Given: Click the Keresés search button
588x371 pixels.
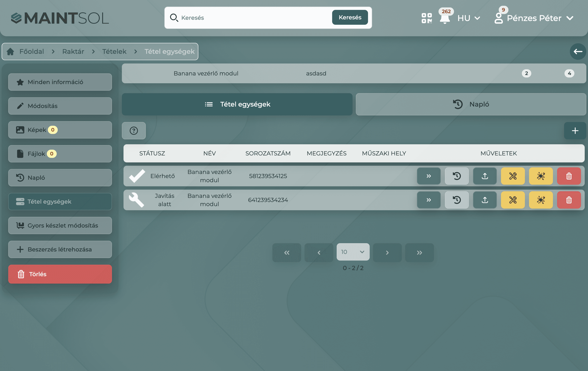Looking at the screenshot, I should tap(350, 17).
